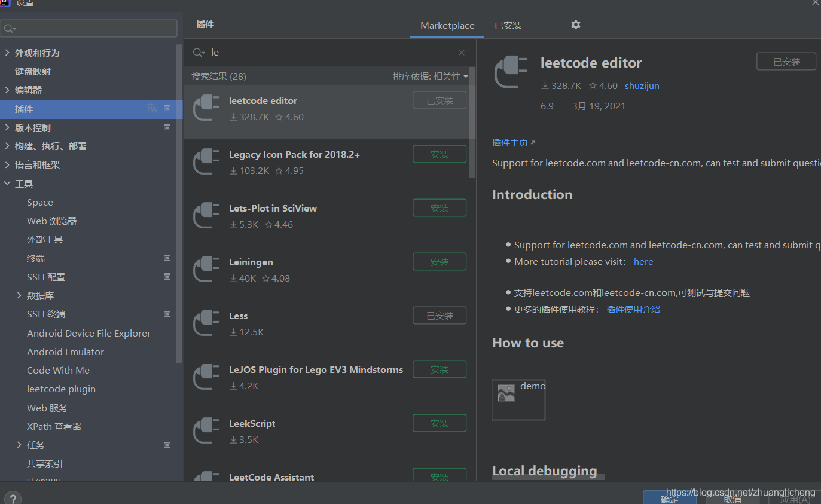The height and width of the screenshot is (504, 821).
Task: Expand the 版本控制 settings group
Action: tap(7, 127)
